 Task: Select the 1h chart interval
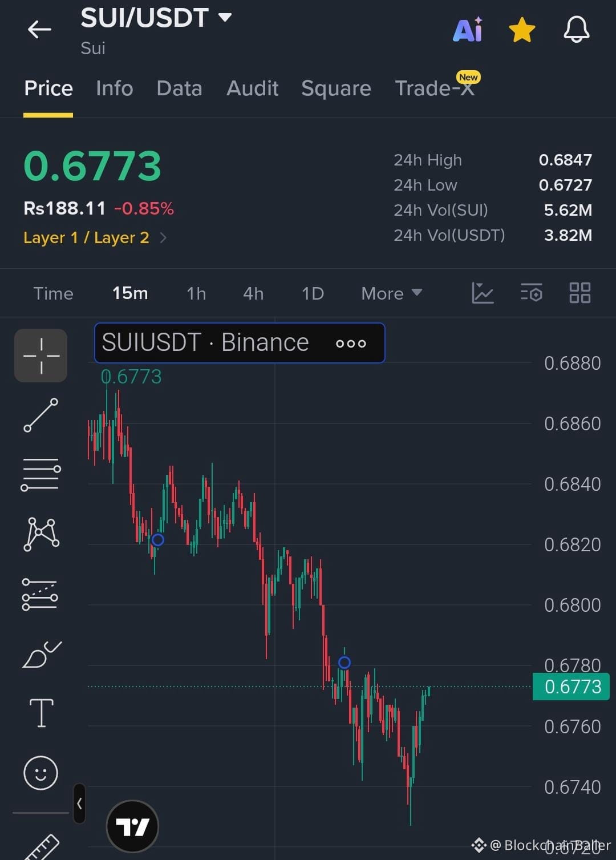tap(196, 293)
